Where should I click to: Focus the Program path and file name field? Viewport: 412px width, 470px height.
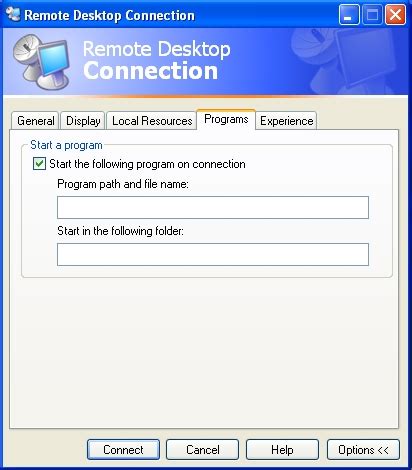click(213, 207)
